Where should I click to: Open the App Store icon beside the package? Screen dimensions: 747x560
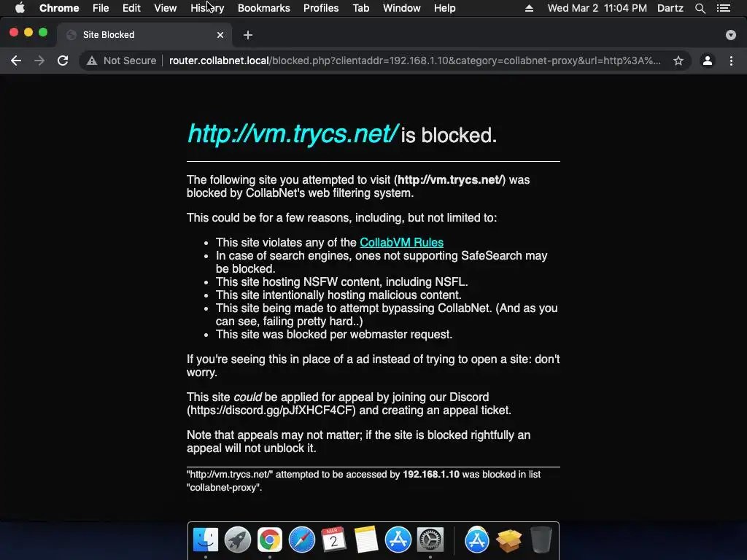coord(477,540)
